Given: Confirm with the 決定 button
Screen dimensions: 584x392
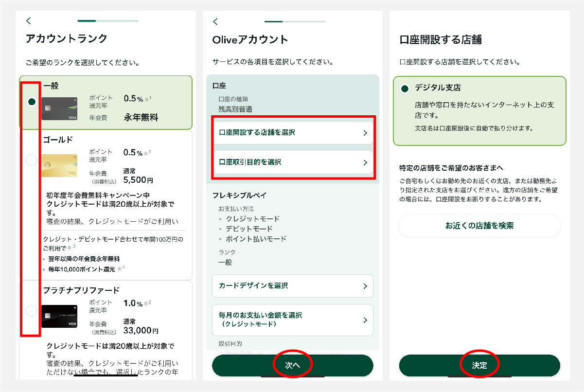Looking at the screenshot, I should click(479, 366).
